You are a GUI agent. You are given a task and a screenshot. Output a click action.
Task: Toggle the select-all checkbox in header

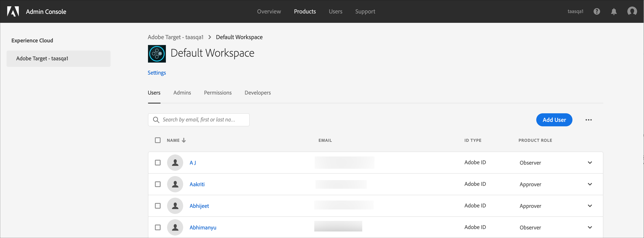point(158,140)
